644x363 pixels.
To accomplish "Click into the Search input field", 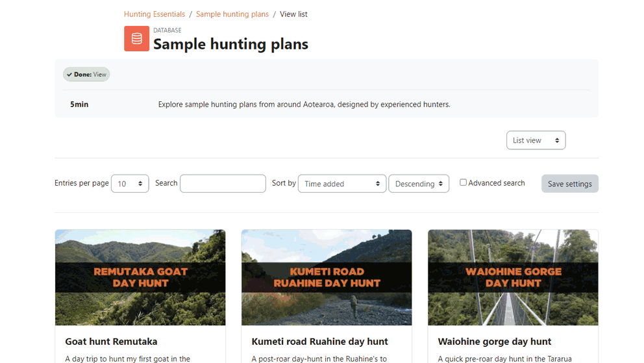I will (x=223, y=184).
